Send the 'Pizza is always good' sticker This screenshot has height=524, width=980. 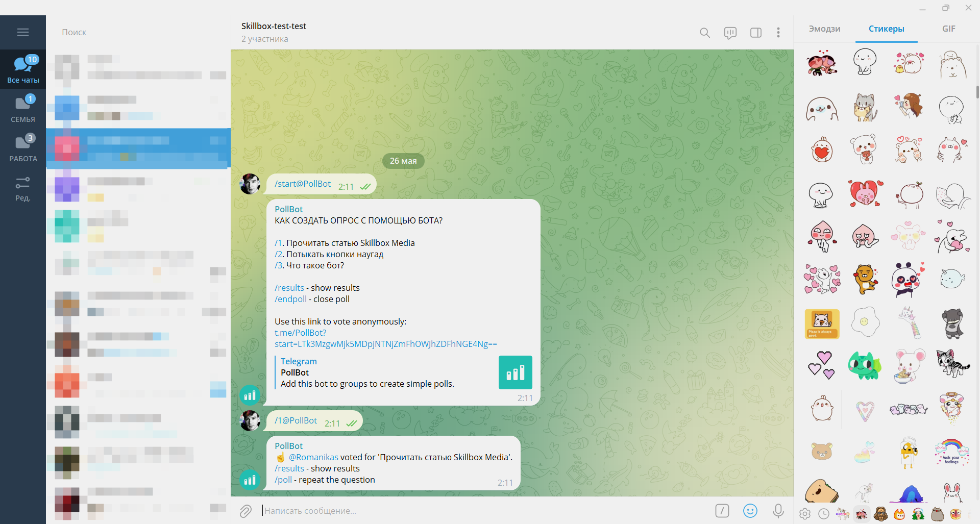(822, 323)
